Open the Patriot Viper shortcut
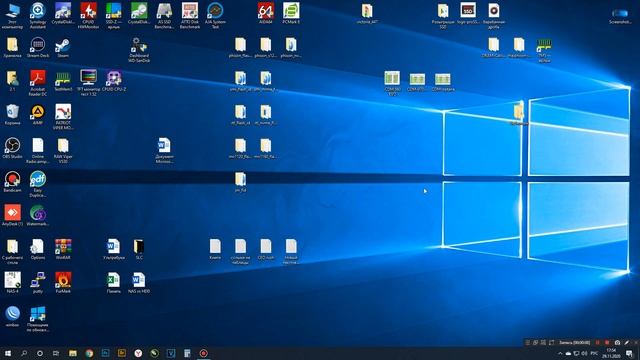This screenshot has width=640, height=360. coord(63,117)
